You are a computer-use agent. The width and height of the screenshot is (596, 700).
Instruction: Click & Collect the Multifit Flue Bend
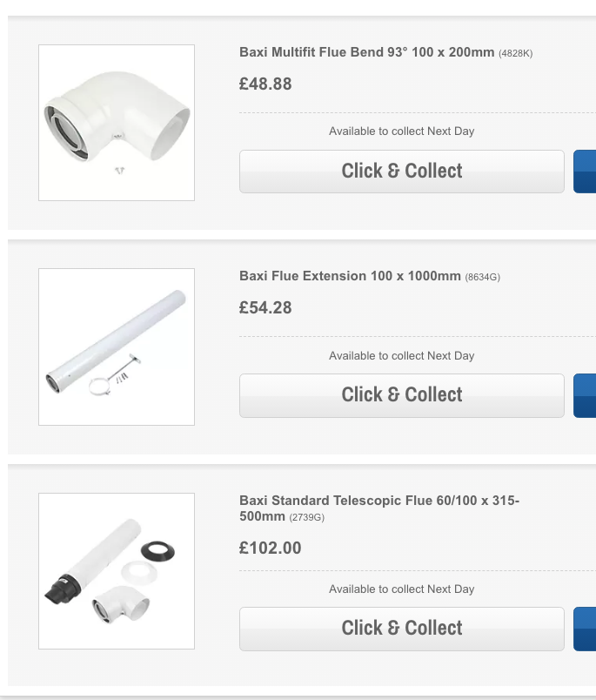click(402, 172)
